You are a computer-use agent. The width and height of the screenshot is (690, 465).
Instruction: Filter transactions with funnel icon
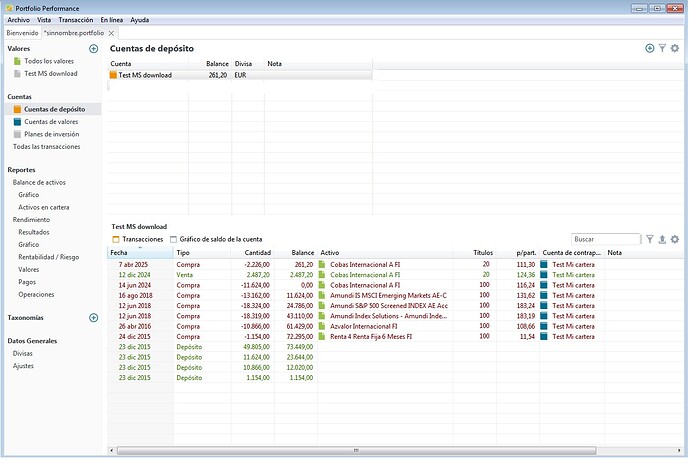point(650,239)
